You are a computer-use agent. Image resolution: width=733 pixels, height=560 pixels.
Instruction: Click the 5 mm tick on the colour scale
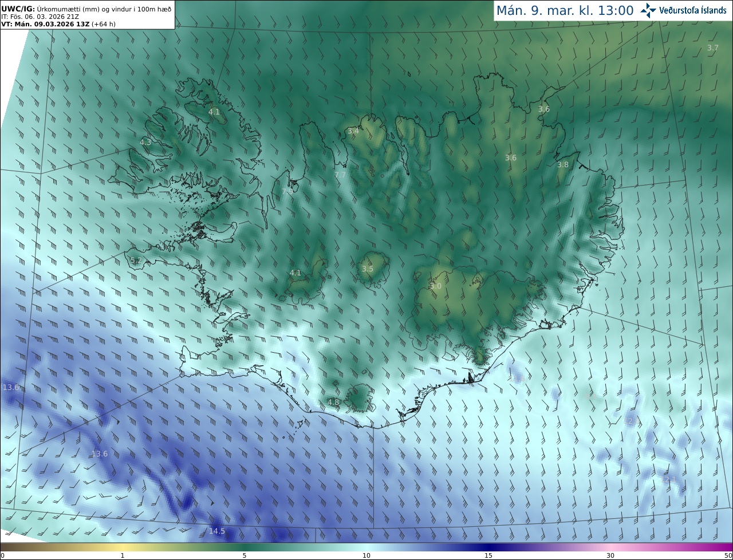tap(245, 555)
